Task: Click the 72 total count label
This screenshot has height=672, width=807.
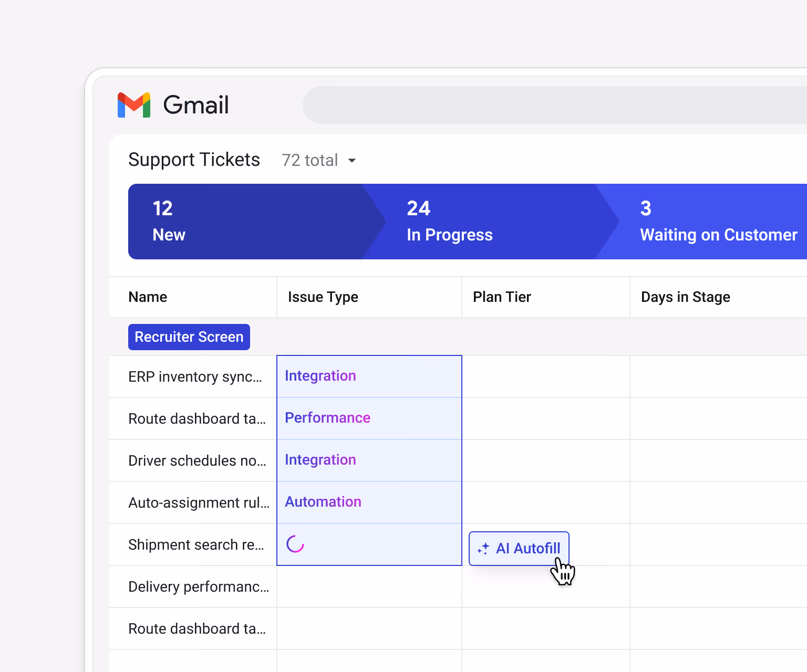Action: pos(310,160)
